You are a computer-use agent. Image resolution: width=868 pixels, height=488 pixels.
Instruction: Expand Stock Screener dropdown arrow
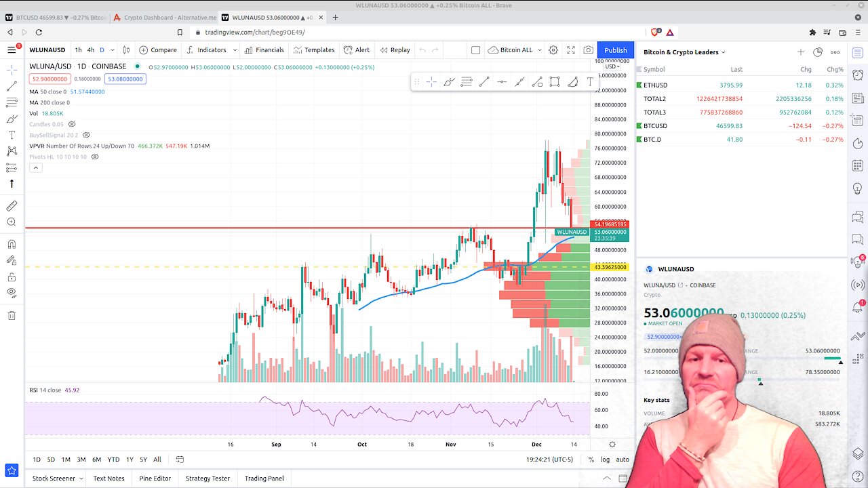coord(81,478)
